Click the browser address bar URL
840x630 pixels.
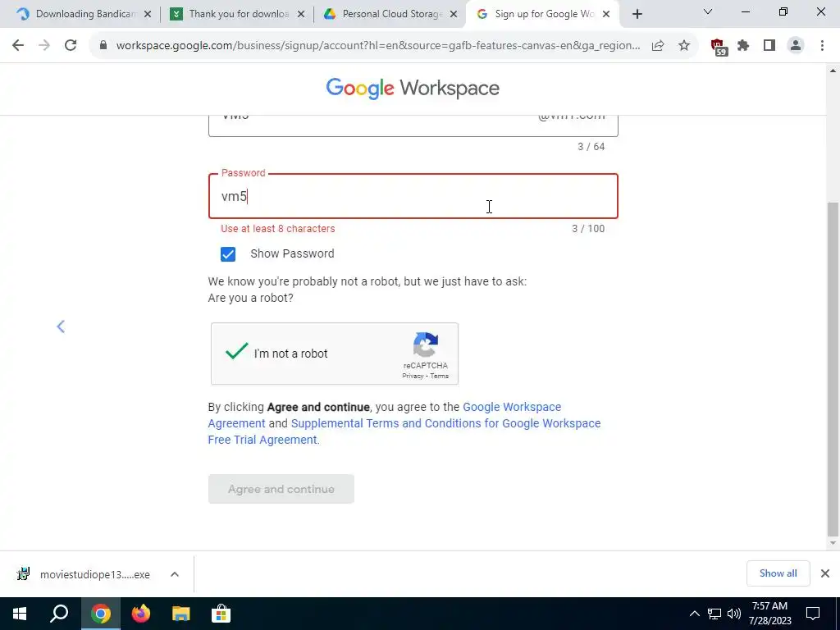point(377,46)
